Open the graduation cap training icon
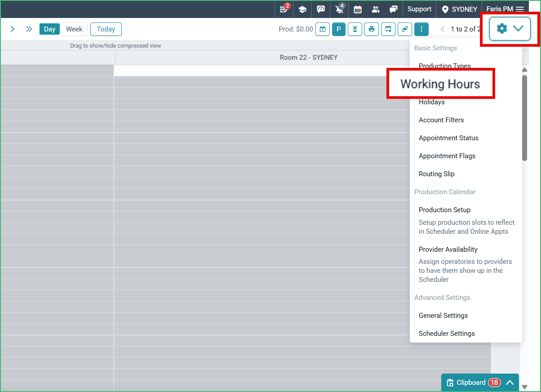Screen dimensions: 541x392 click(302, 9)
